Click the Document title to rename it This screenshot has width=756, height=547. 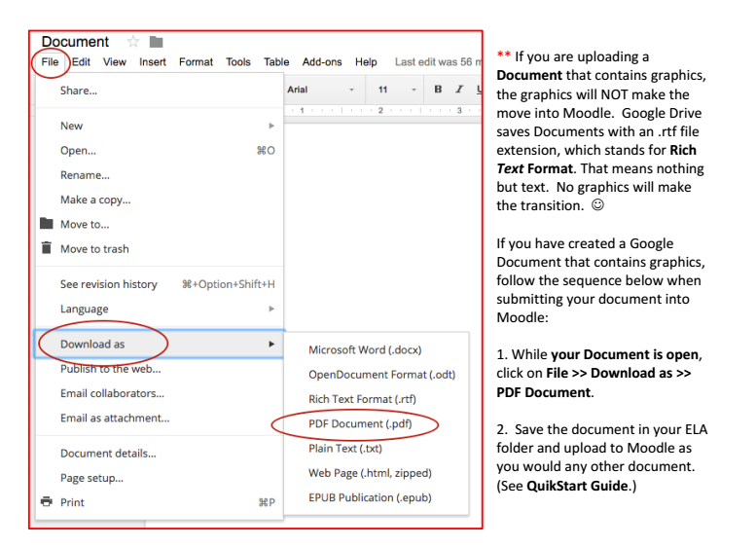pos(75,42)
